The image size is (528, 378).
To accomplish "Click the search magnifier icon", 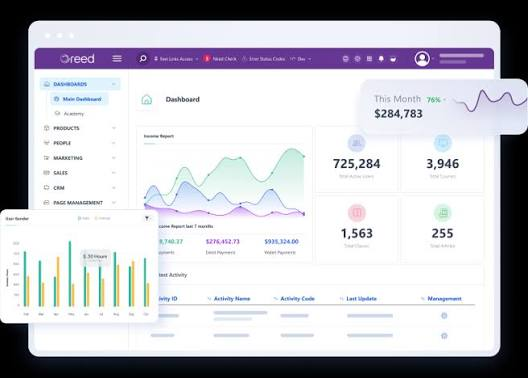I will [x=143, y=59].
